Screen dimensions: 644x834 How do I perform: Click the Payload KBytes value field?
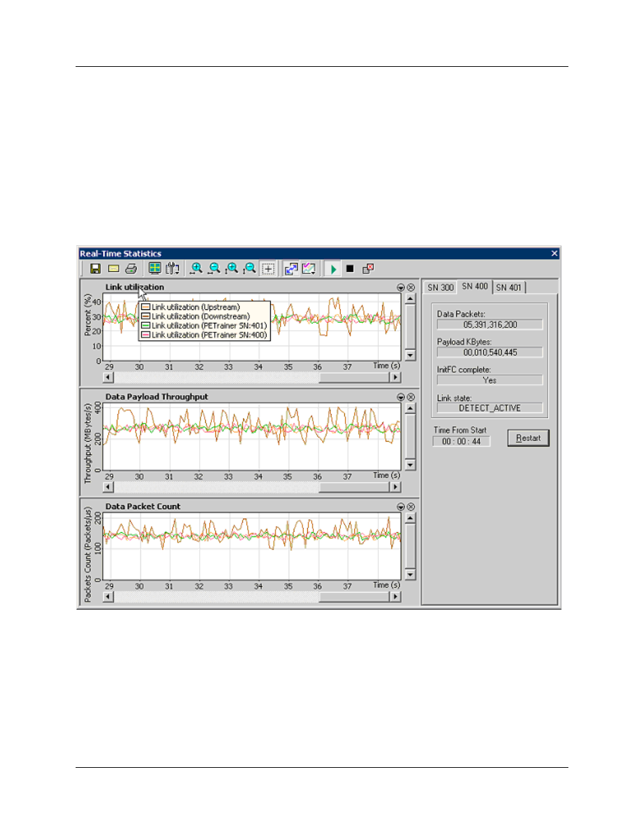(490, 353)
